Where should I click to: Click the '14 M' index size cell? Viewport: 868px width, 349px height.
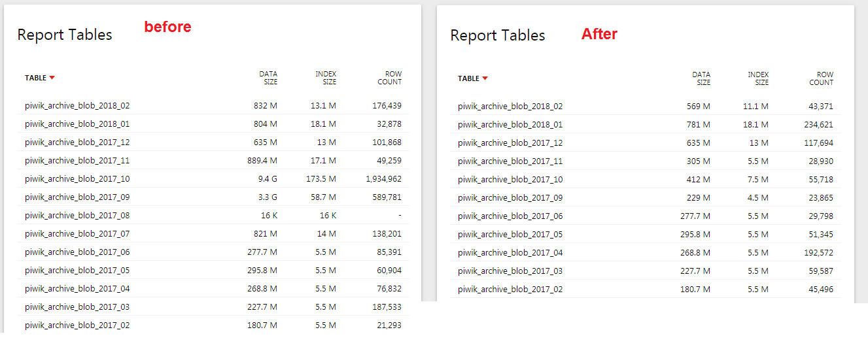[326, 233]
